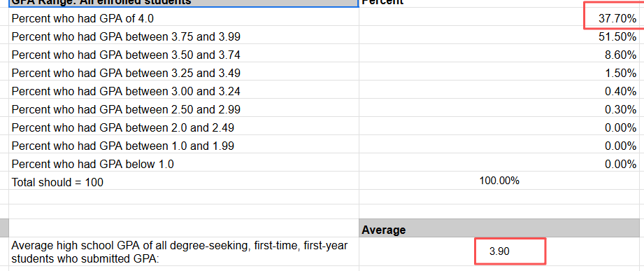
Task: Select the 8.60% percent cell
Action: 501,55
